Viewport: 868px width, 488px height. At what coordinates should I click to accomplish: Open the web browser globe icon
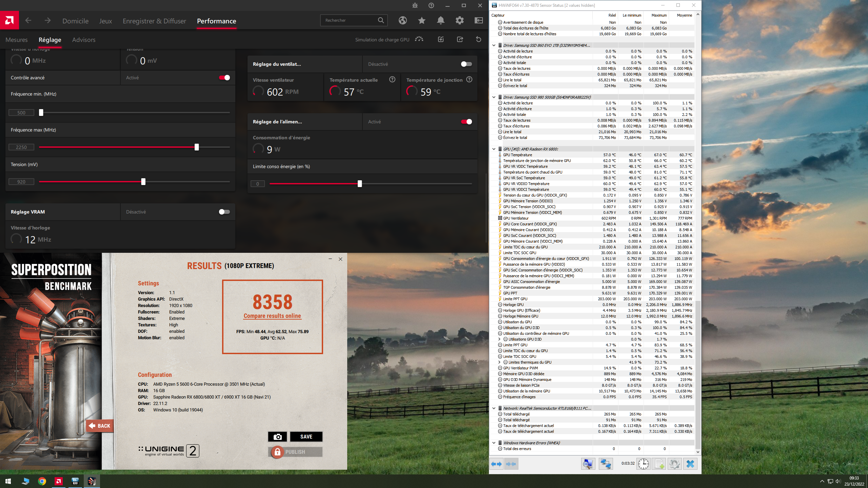coord(403,21)
